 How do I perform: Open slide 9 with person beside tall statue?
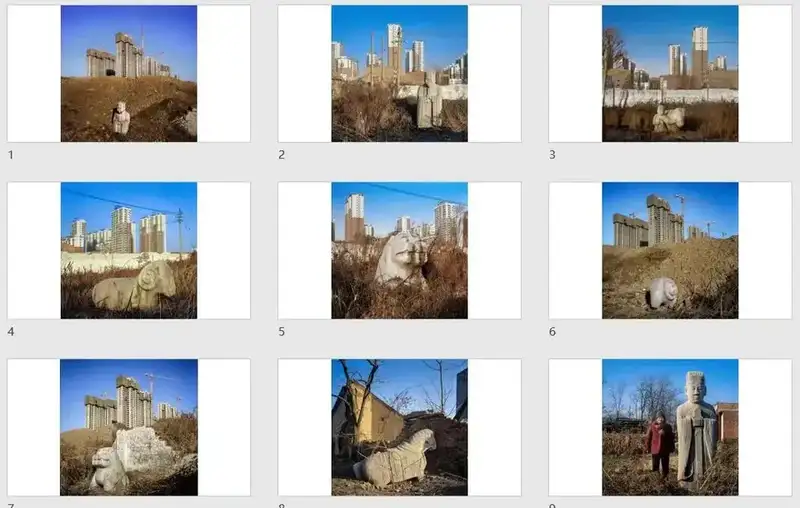click(x=670, y=427)
